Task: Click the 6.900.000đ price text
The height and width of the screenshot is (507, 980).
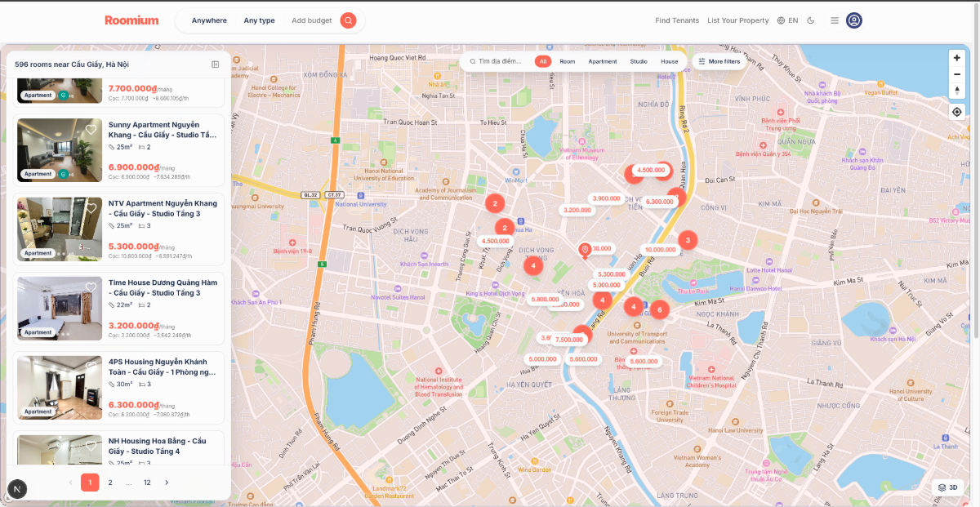Action: click(x=134, y=167)
